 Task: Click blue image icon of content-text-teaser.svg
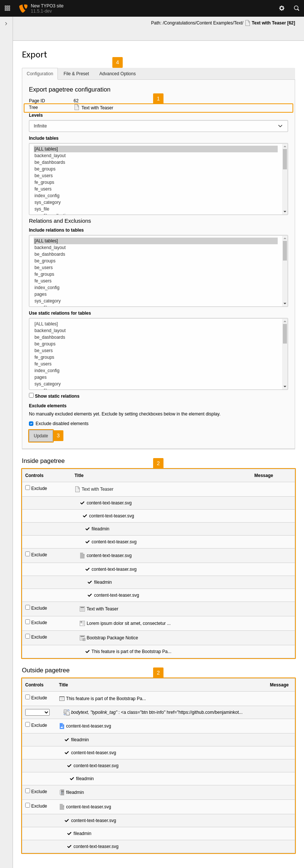point(62,726)
